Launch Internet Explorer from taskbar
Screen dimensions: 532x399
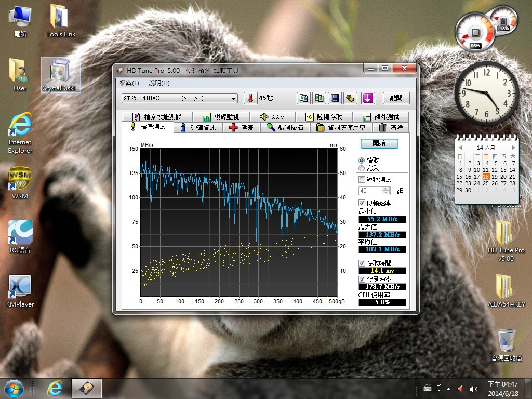(54, 389)
